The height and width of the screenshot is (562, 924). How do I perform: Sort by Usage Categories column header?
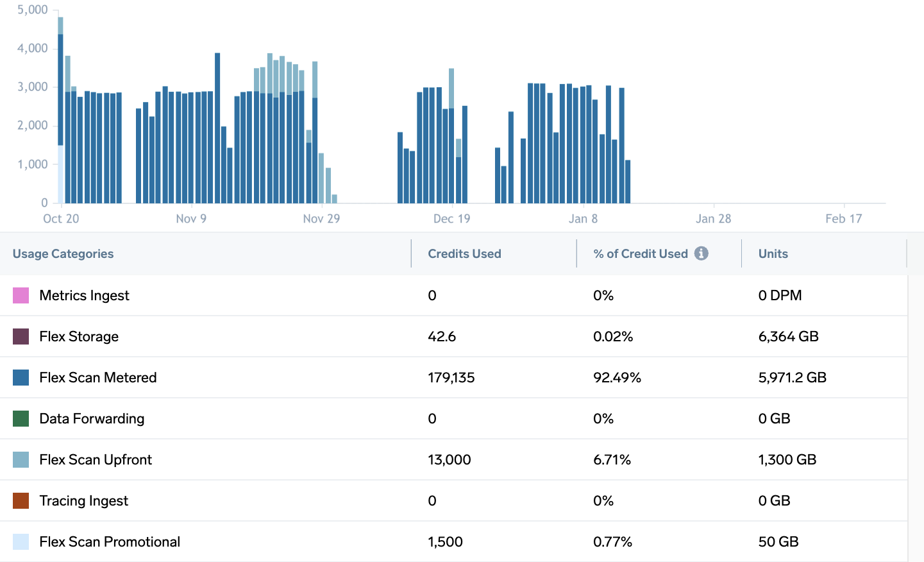pyautogui.click(x=63, y=254)
